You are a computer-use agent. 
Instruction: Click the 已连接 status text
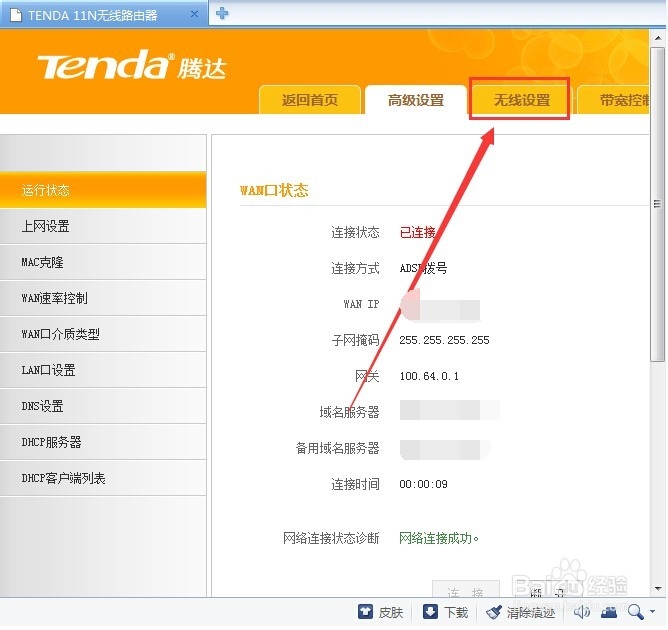click(418, 232)
